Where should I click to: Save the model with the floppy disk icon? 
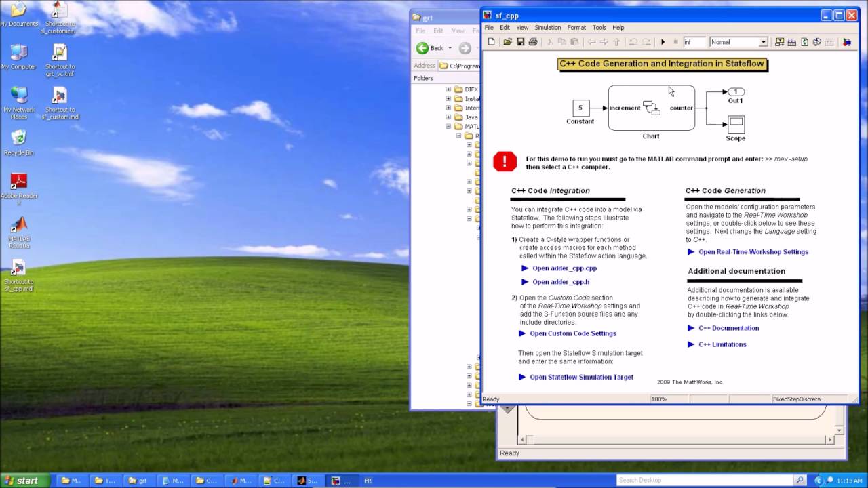pyautogui.click(x=520, y=42)
